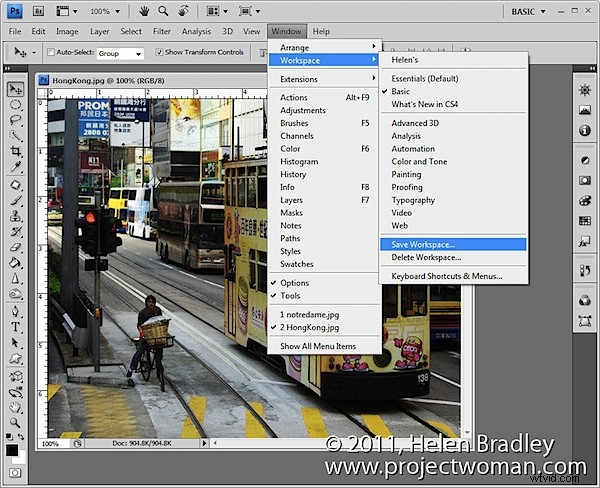Select the Crop tool in toolbox
This screenshot has height=488, width=600.
tap(15, 151)
